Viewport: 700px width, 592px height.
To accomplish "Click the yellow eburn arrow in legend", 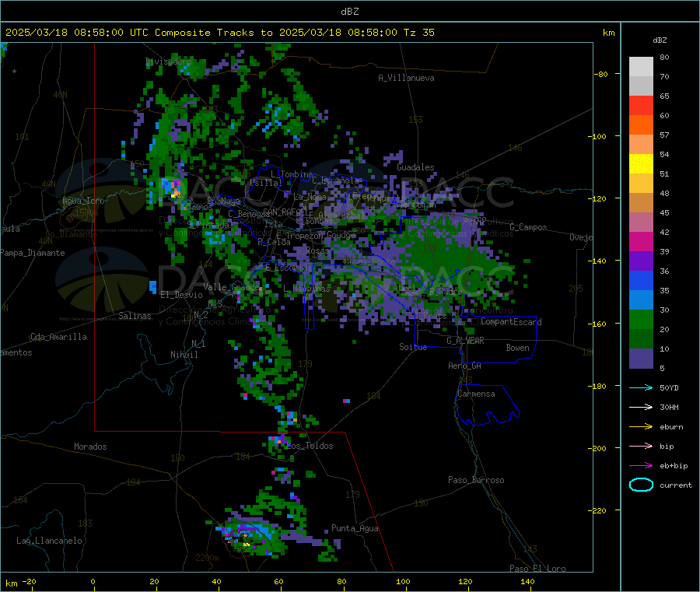I will tap(641, 426).
